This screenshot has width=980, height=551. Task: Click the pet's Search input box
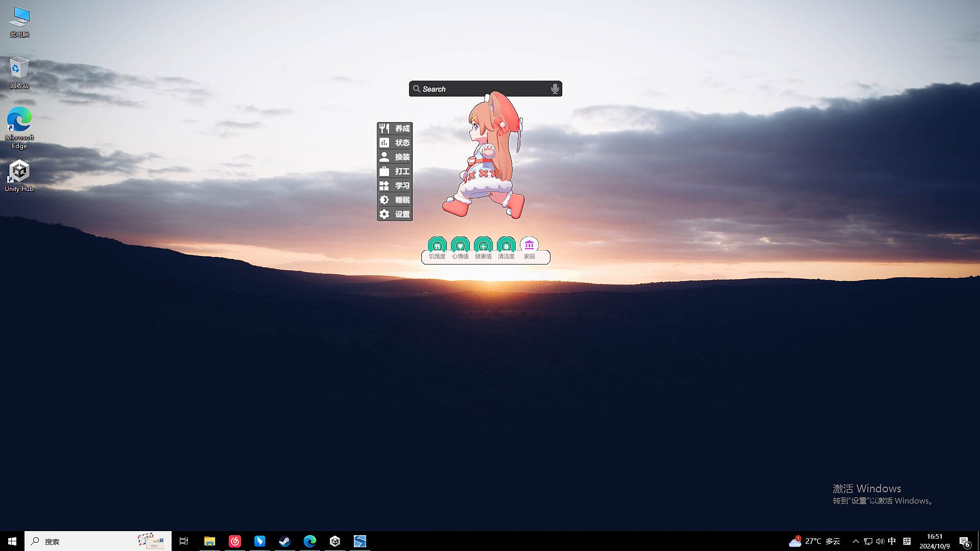click(x=485, y=89)
